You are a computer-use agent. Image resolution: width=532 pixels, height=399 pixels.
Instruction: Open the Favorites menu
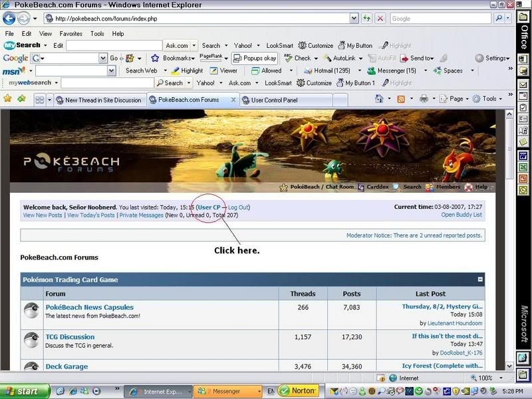71,34
